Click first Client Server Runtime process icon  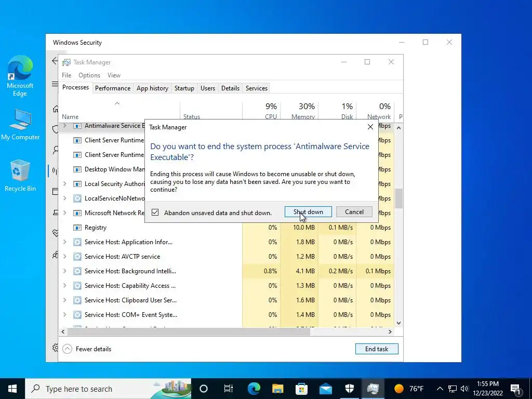77,140
